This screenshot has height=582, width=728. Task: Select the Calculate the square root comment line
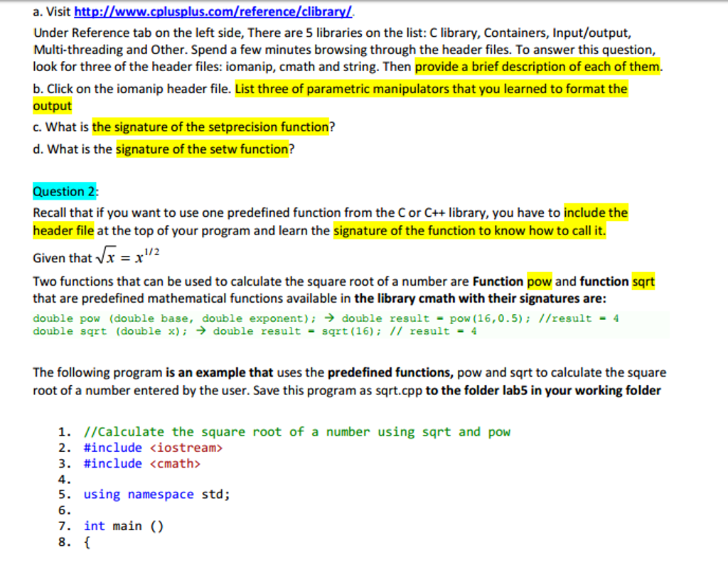tap(296, 431)
